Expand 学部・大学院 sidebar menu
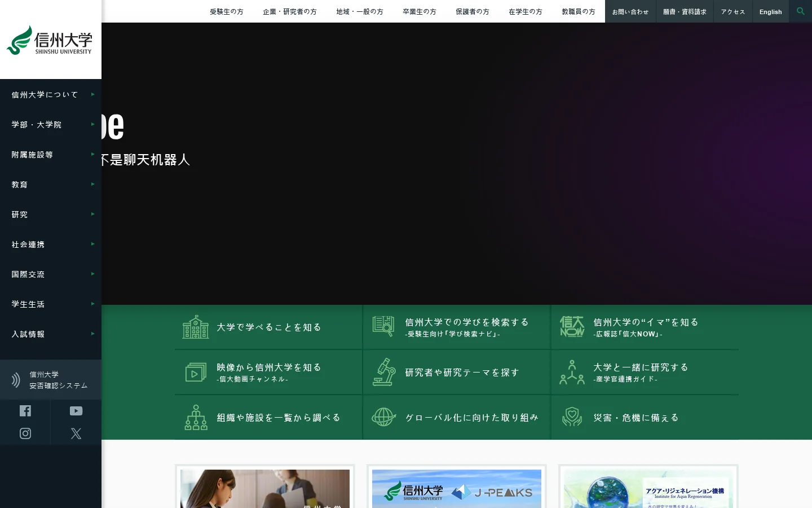Screen dimensions: 812x508 coord(51,124)
